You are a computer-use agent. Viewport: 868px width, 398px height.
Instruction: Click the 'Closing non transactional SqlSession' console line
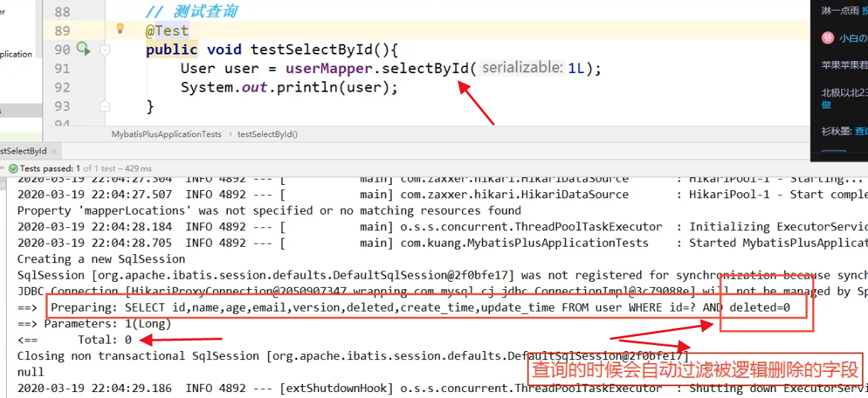point(353,356)
